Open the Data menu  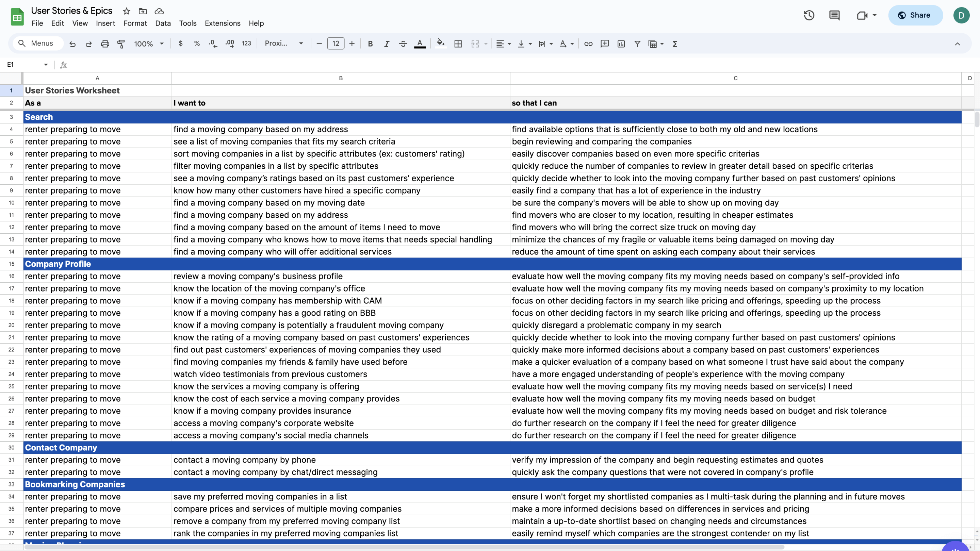[x=163, y=23]
